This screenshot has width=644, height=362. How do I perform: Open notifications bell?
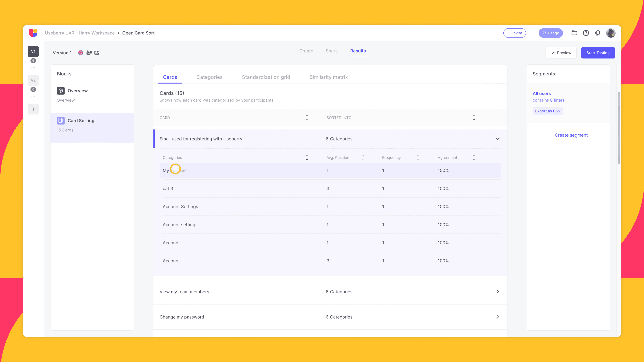pos(598,33)
